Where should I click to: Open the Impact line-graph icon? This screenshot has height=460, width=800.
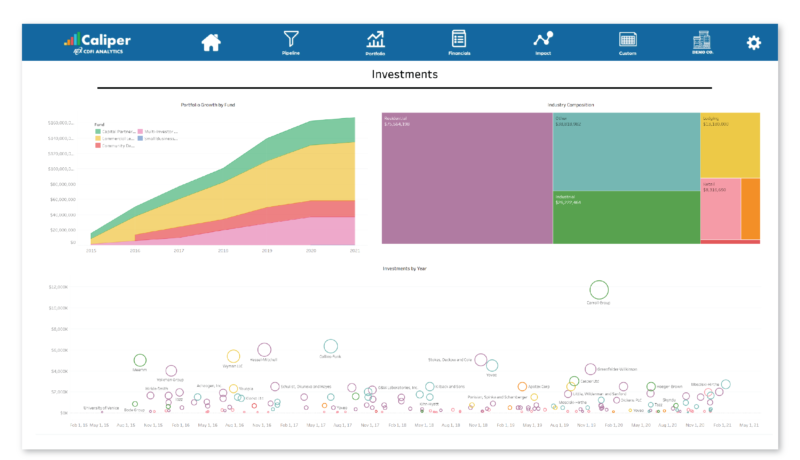point(543,42)
